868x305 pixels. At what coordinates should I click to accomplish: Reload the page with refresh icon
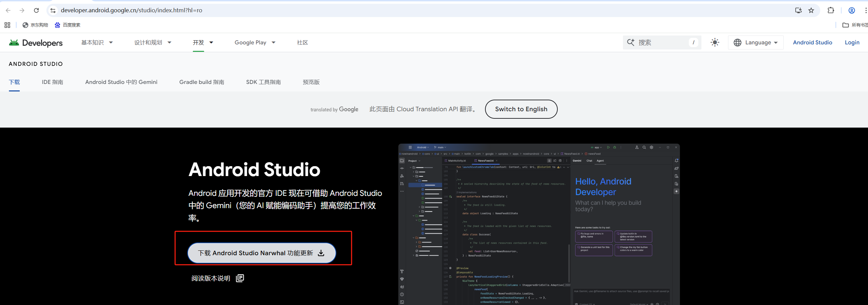pyautogui.click(x=37, y=10)
